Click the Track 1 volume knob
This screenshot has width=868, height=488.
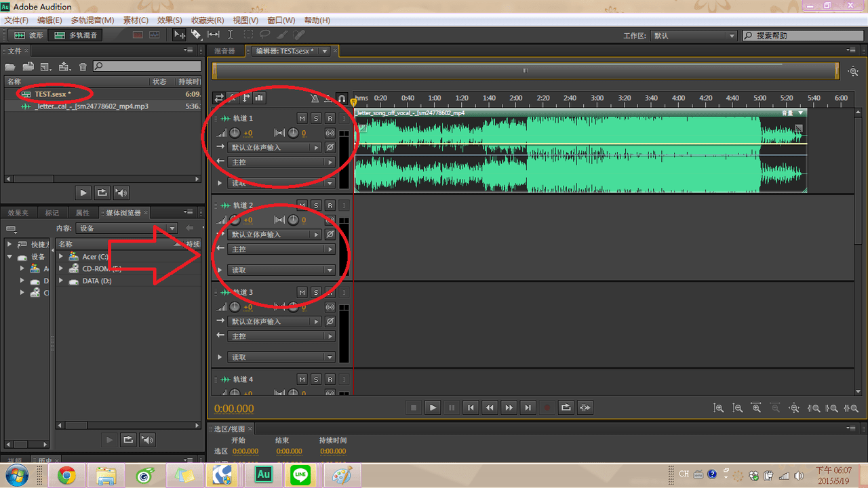tap(235, 133)
